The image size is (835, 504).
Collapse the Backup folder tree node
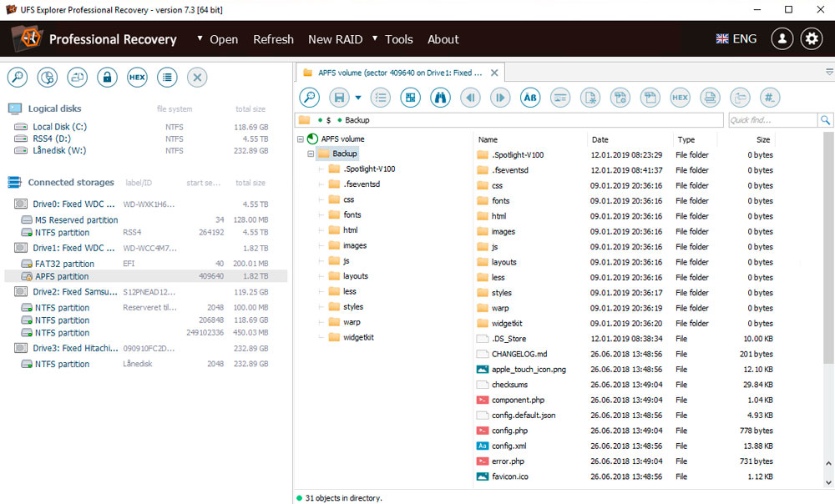pos(311,154)
